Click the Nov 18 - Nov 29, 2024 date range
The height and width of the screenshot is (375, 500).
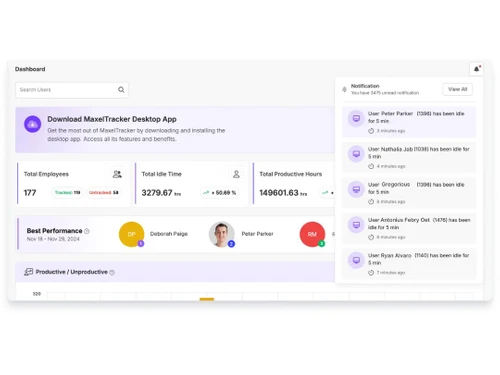(x=53, y=239)
